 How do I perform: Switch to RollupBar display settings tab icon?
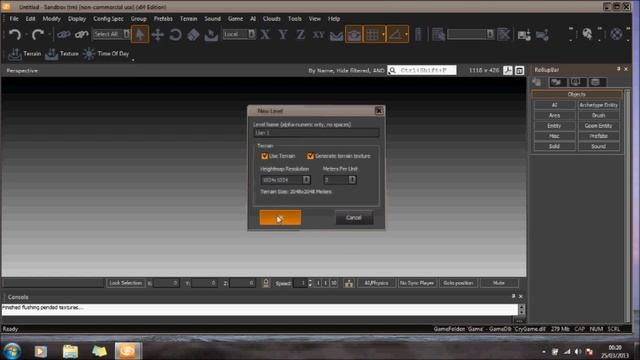576,82
